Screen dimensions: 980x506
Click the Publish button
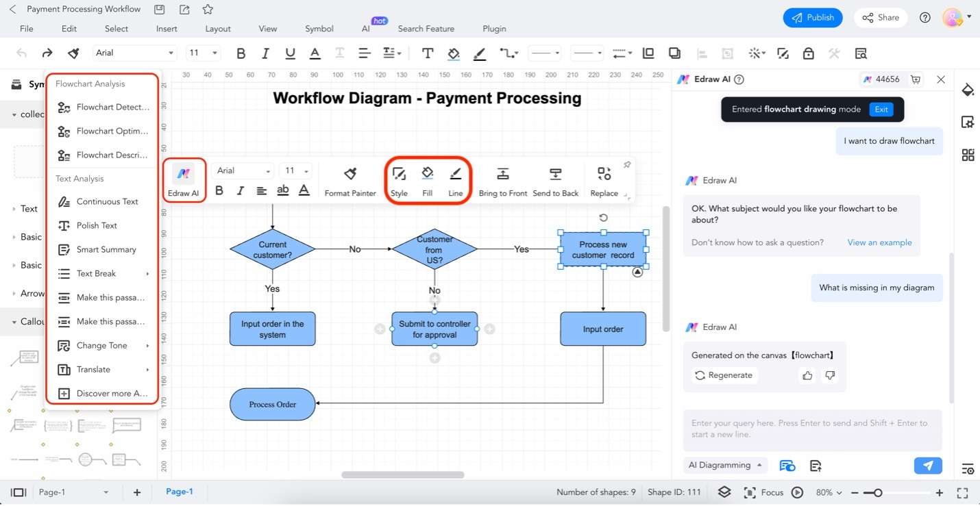[813, 18]
